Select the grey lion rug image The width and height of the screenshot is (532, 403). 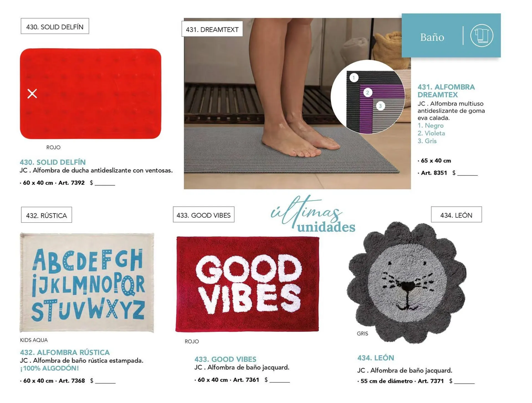point(406,282)
